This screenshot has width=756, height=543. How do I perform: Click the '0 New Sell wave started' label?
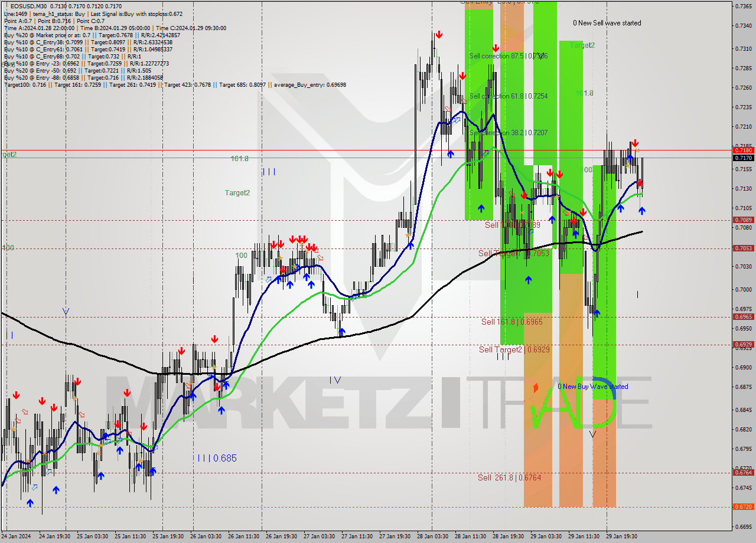607,23
